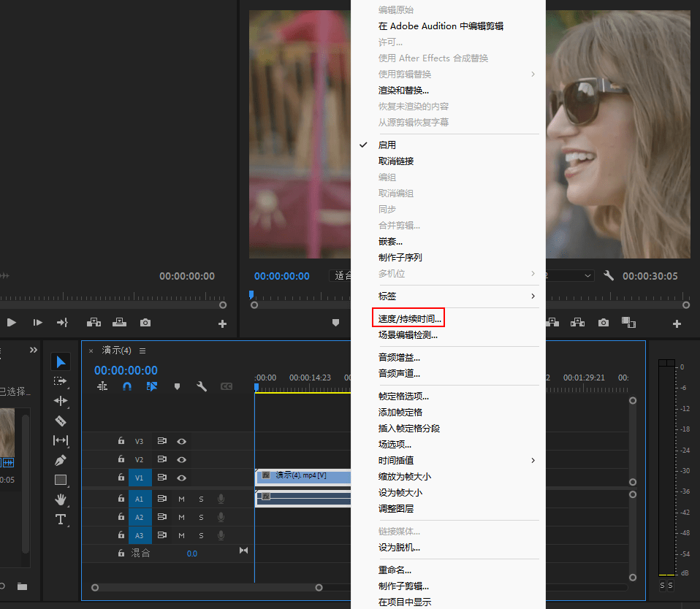Select 音频增益... from menu

[x=399, y=357]
